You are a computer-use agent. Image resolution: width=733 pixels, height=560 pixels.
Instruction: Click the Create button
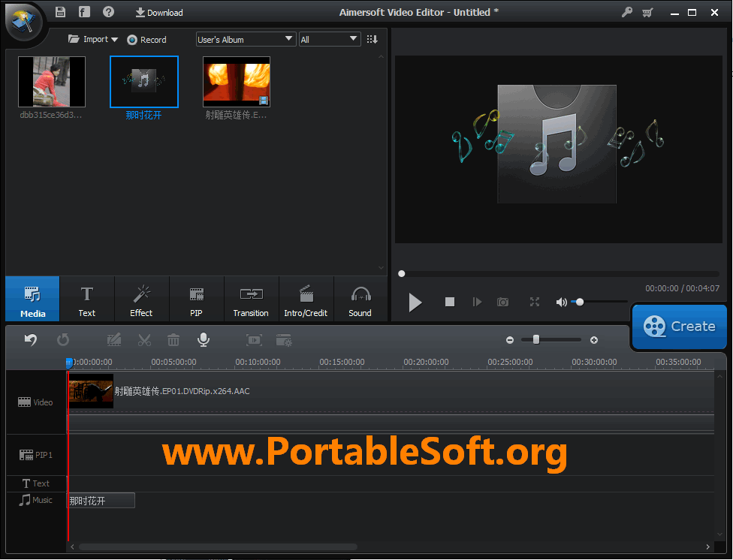coord(679,327)
